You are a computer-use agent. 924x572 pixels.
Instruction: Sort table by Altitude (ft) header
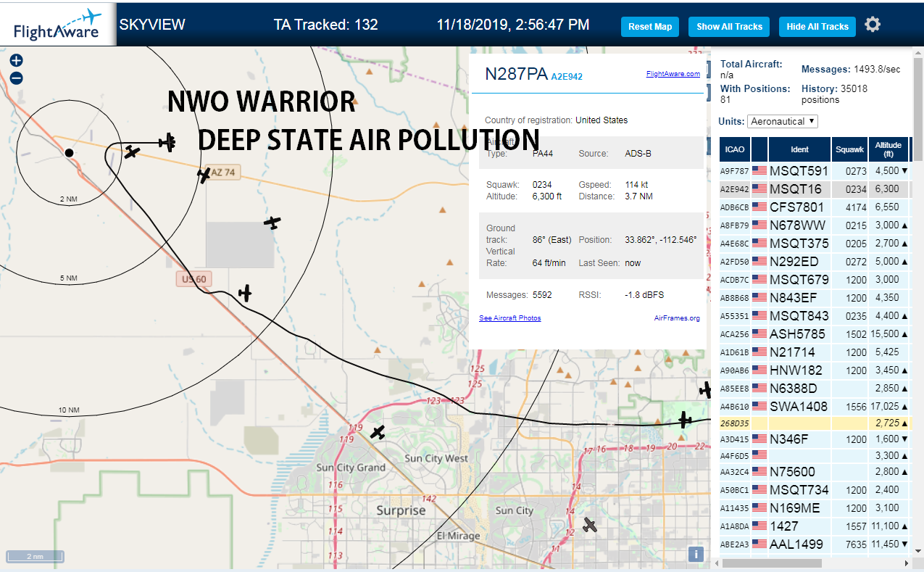888,149
